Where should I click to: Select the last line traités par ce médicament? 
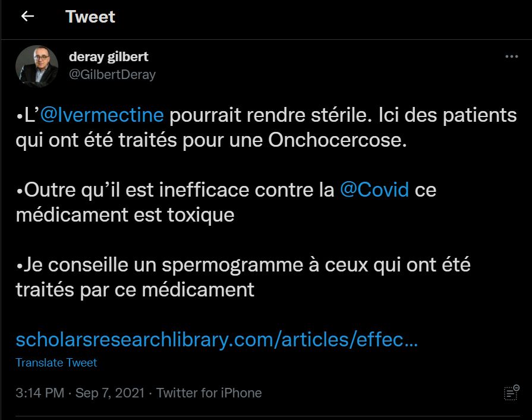(x=135, y=290)
